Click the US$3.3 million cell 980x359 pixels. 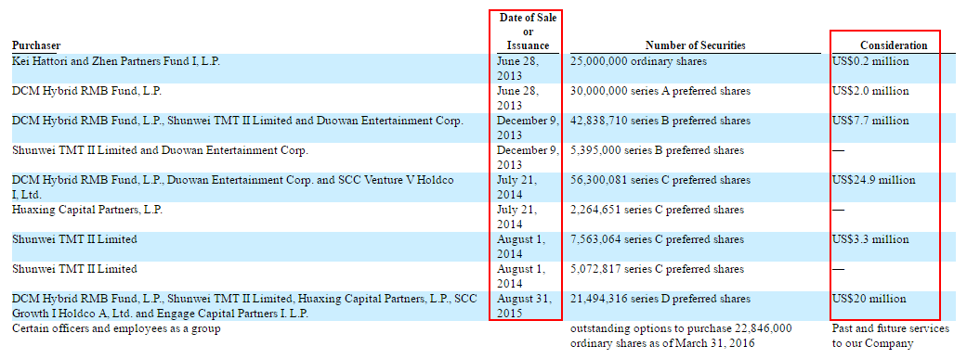[870, 239]
